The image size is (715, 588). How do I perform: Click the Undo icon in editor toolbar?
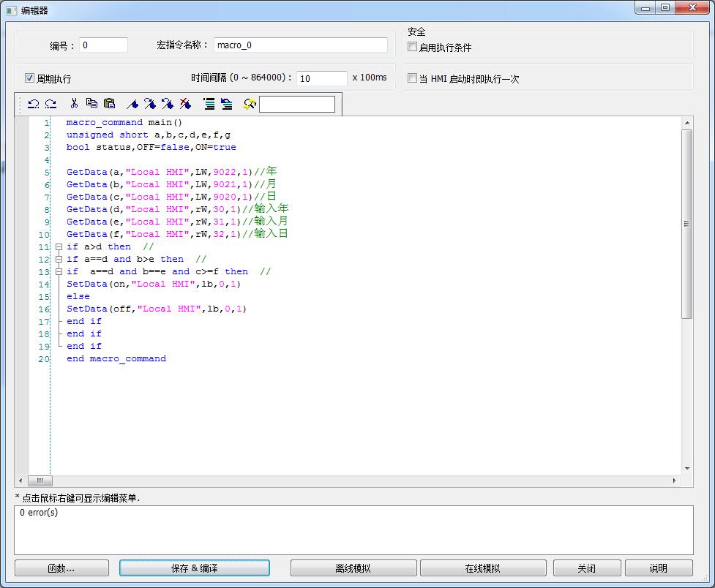pos(33,104)
